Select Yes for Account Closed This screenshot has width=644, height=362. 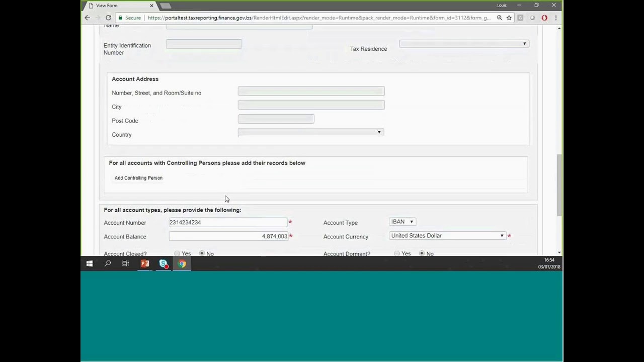[177, 253]
